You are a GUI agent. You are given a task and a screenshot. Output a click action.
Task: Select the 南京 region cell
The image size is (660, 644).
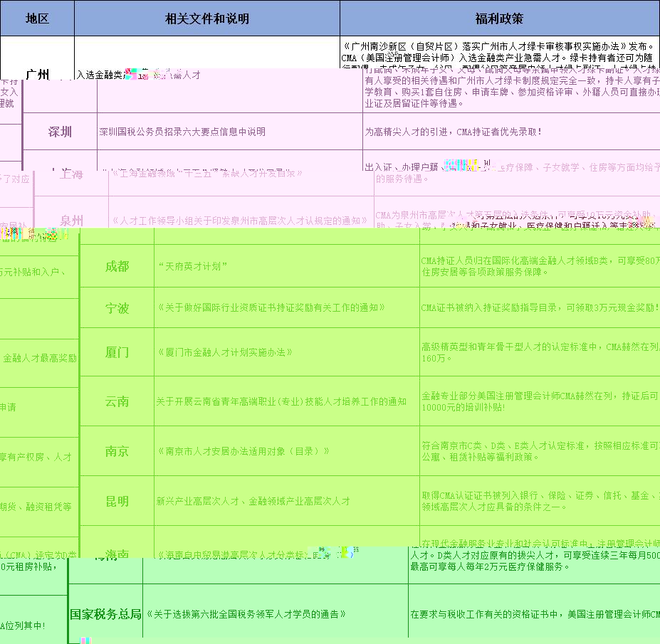click(x=117, y=451)
